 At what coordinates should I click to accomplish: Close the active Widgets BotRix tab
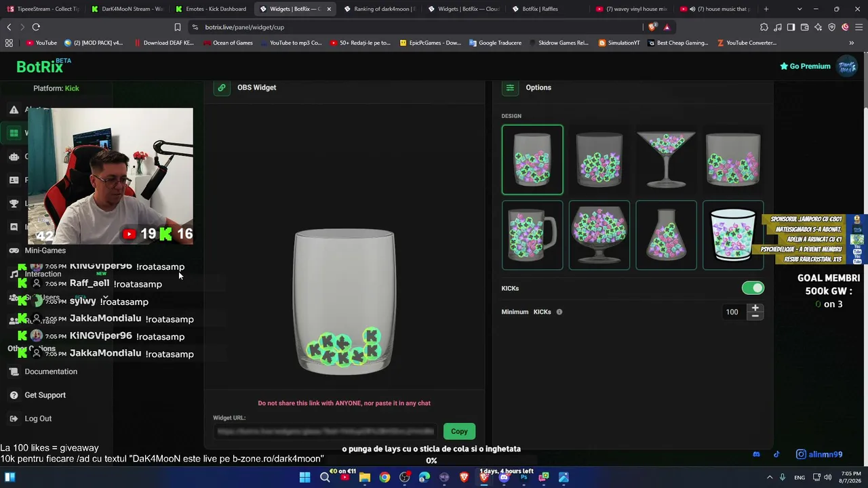coord(329,9)
